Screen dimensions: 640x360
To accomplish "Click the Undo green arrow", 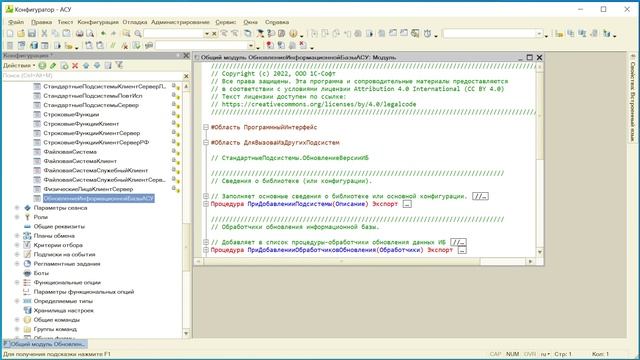I will [x=103, y=33].
